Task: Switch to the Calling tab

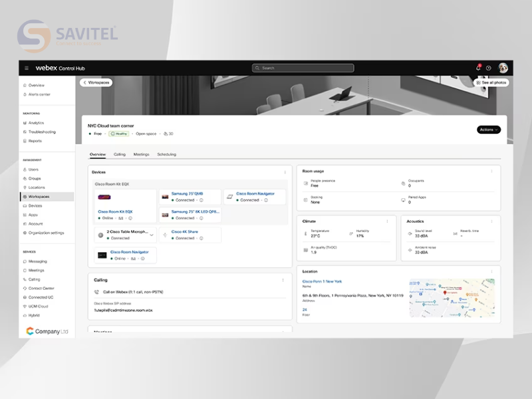Action: click(x=120, y=154)
